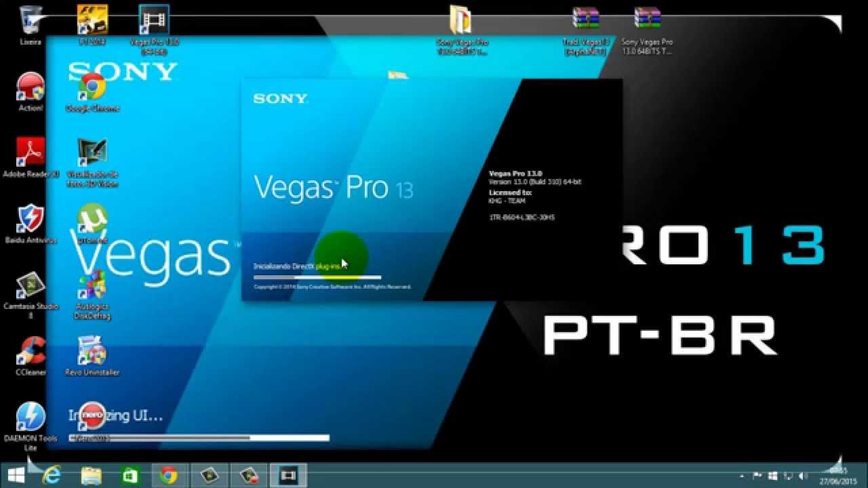
Task: Click the 'Version 13.0 (Build 310) 64-bit' text
Action: tap(535, 182)
